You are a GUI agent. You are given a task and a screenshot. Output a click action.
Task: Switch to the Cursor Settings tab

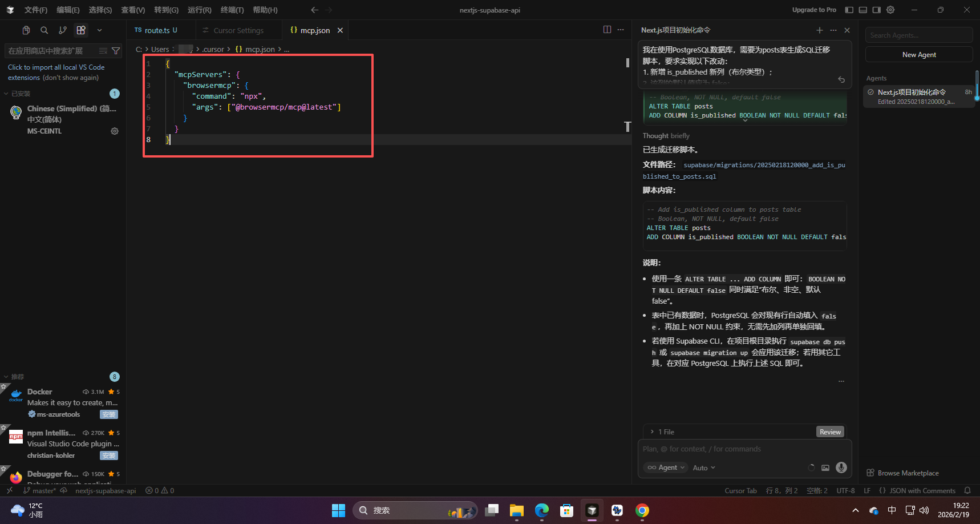(238, 30)
